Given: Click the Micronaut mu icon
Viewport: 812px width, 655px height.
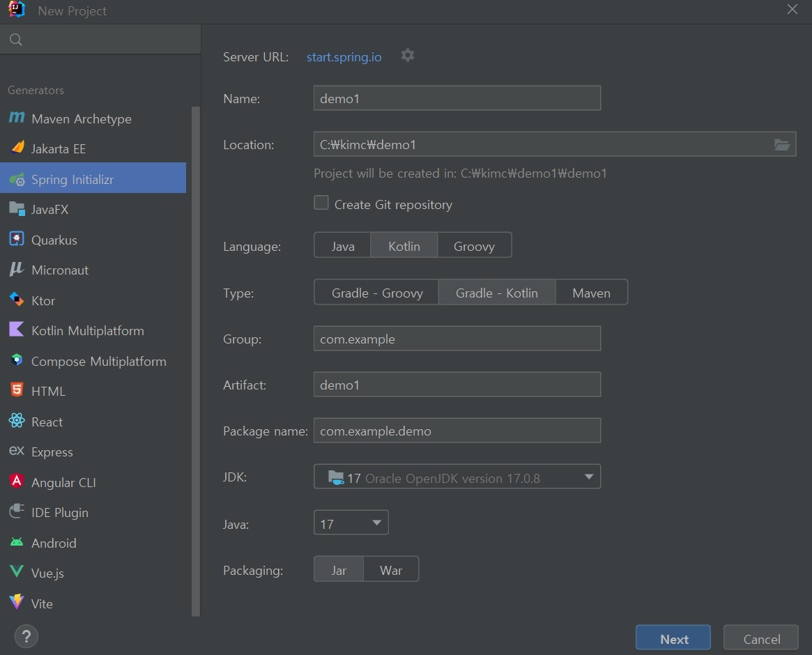Looking at the screenshot, I should (17, 269).
